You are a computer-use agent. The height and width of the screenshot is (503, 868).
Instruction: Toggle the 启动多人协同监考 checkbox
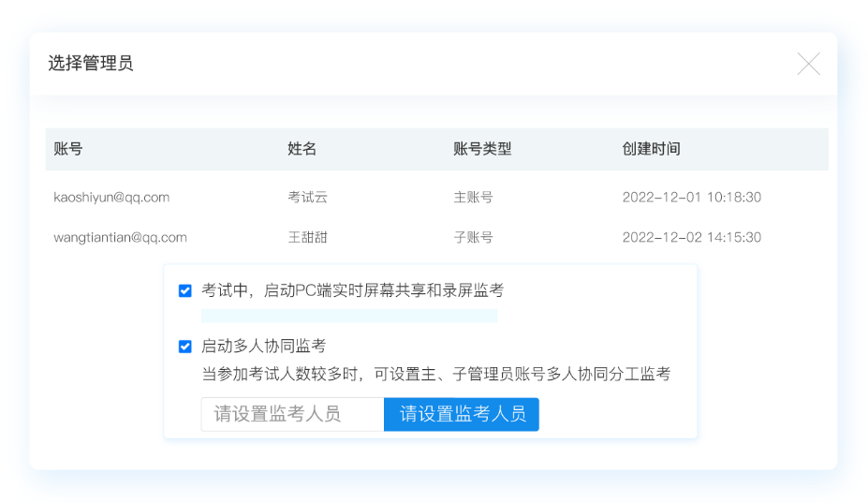[x=185, y=347]
